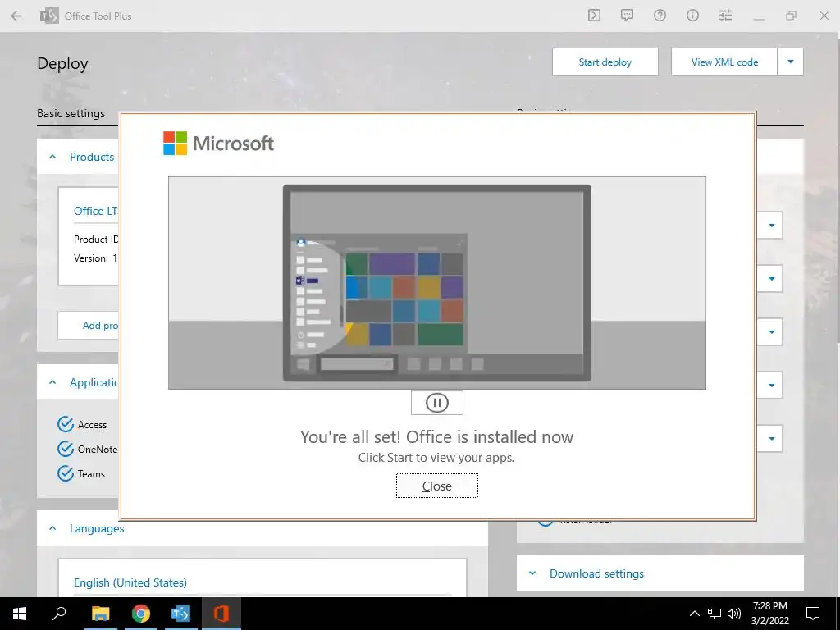Click the Add products button

tap(89, 325)
